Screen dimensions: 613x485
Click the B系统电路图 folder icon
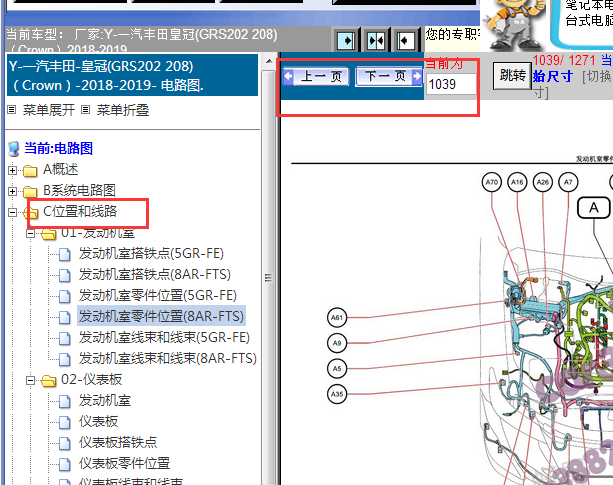coord(30,191)
